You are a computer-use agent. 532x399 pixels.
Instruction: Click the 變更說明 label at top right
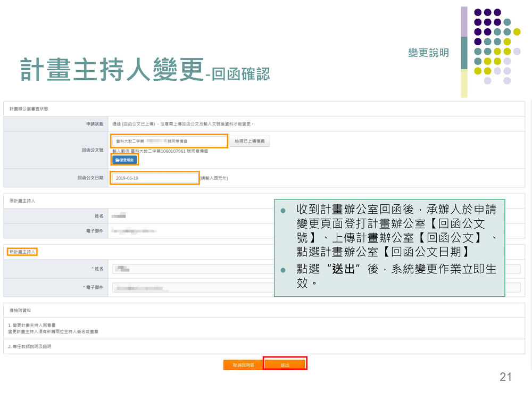428,53
